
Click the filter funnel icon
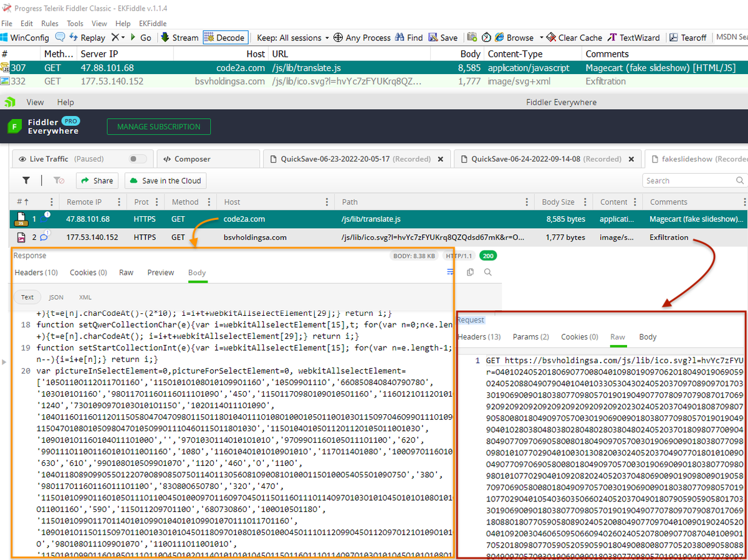click(26, 181)
